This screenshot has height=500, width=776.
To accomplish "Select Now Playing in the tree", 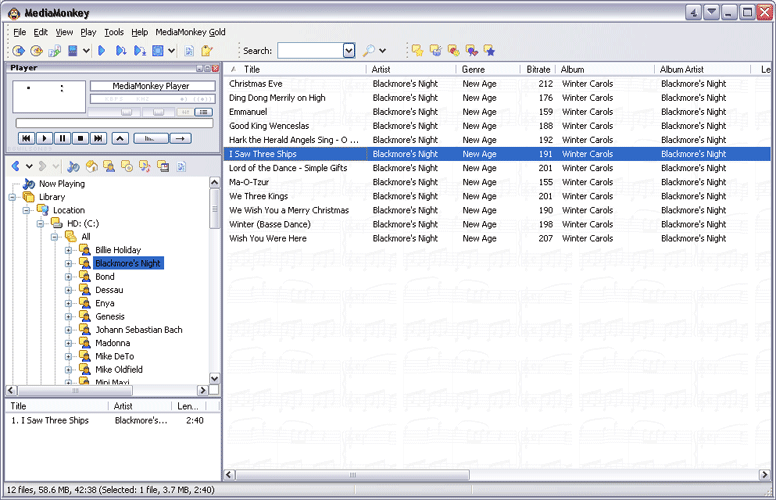I will coord(62,184).
